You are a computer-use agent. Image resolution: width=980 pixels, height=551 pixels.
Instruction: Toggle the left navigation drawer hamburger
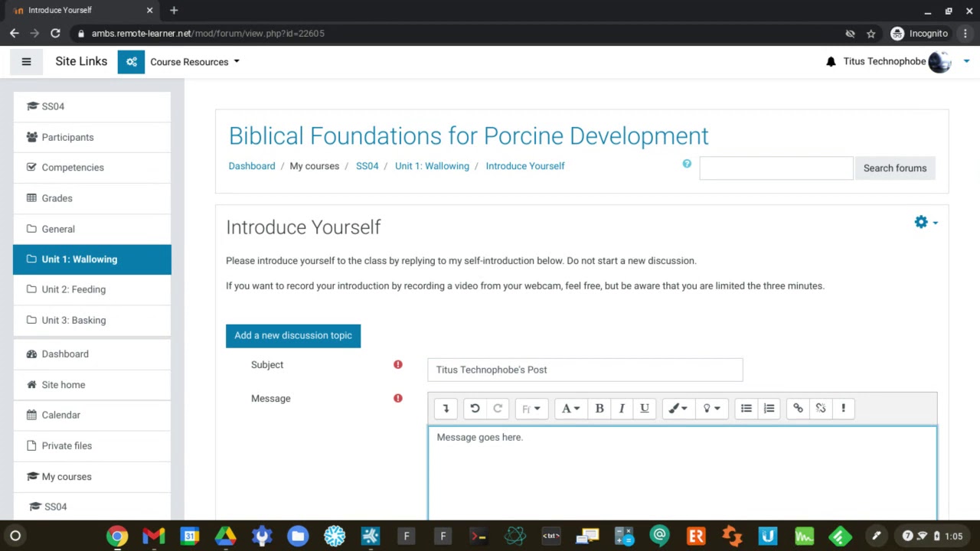click(26, 62)
